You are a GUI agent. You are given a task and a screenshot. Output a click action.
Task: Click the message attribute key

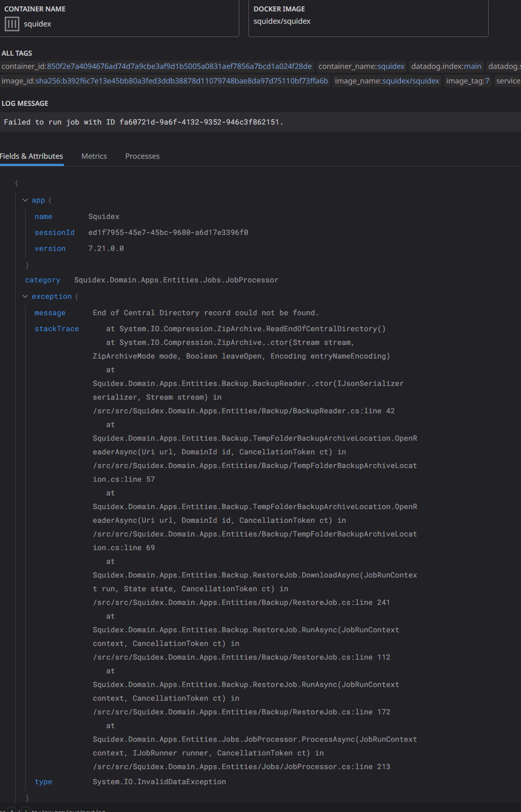(x=50, y=313)
